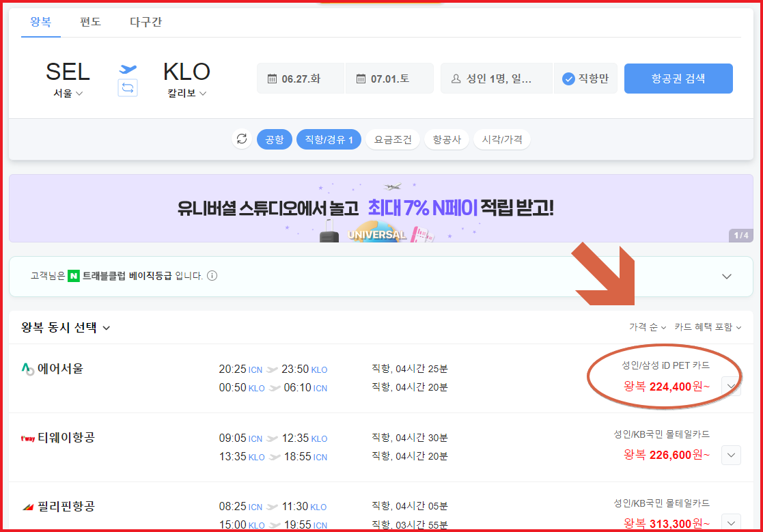The image size is (763, 532).
Task: Toggle the 공항 filter chip
Action: coord(275,139)
